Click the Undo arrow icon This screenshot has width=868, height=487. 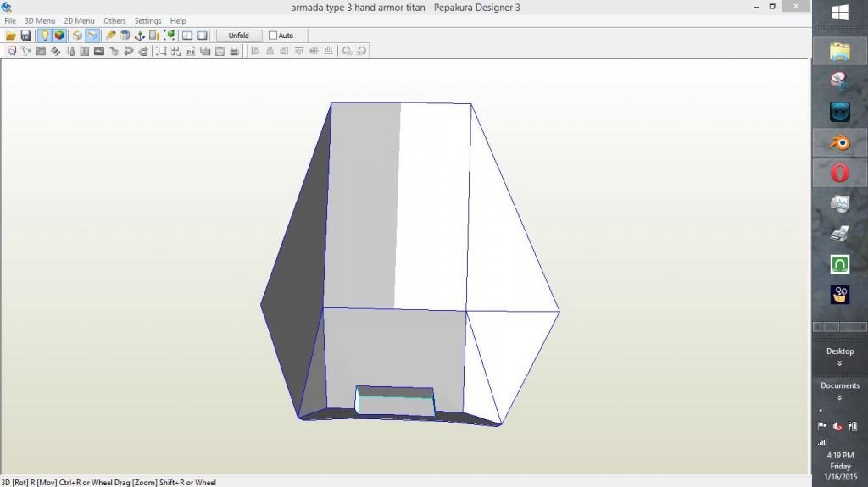coord(129,51)
